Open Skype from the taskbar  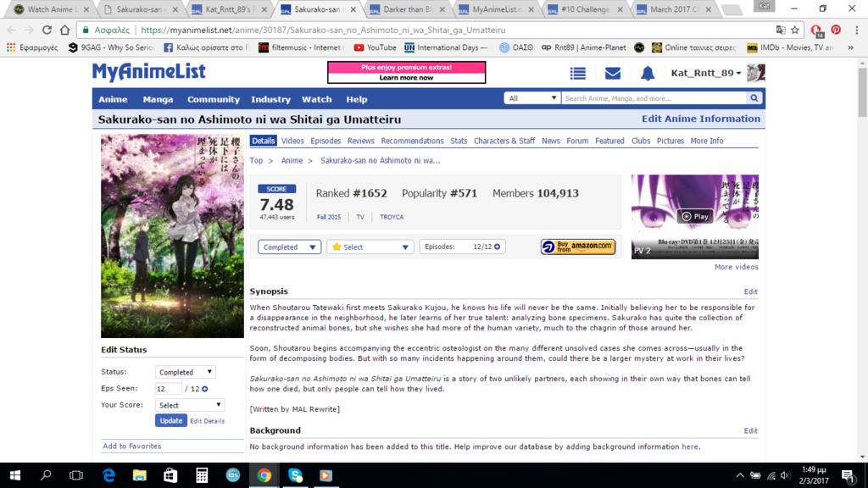point(295,475)
